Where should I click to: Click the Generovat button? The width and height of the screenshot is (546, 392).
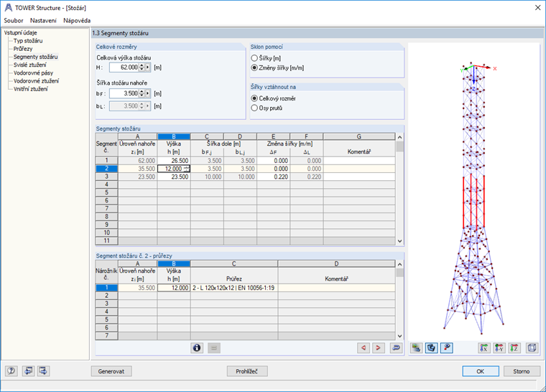pos(111,371)
